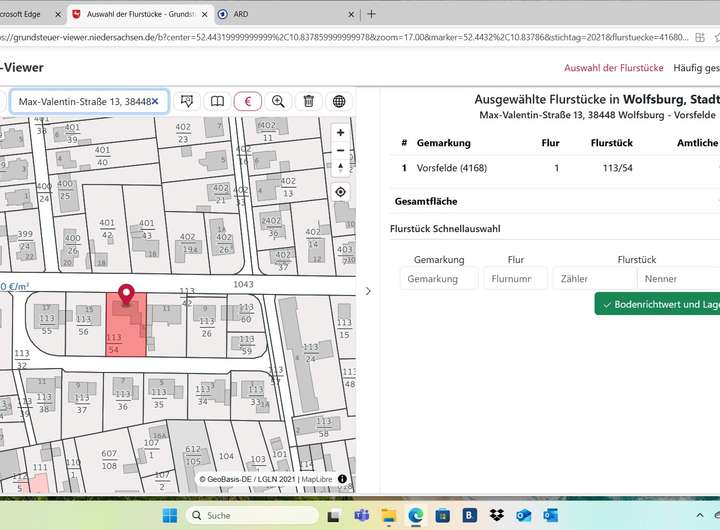Click the polygon selection tool icon
720x530 pixels.
186,101
